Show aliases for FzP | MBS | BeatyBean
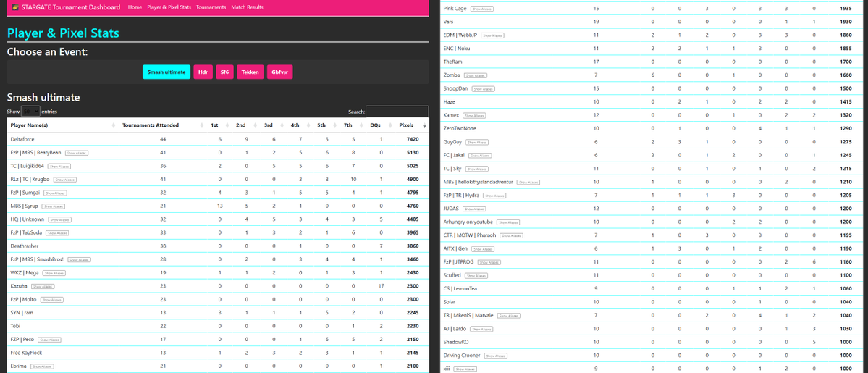This screenshot has width=868, height=373. (77, 152)
